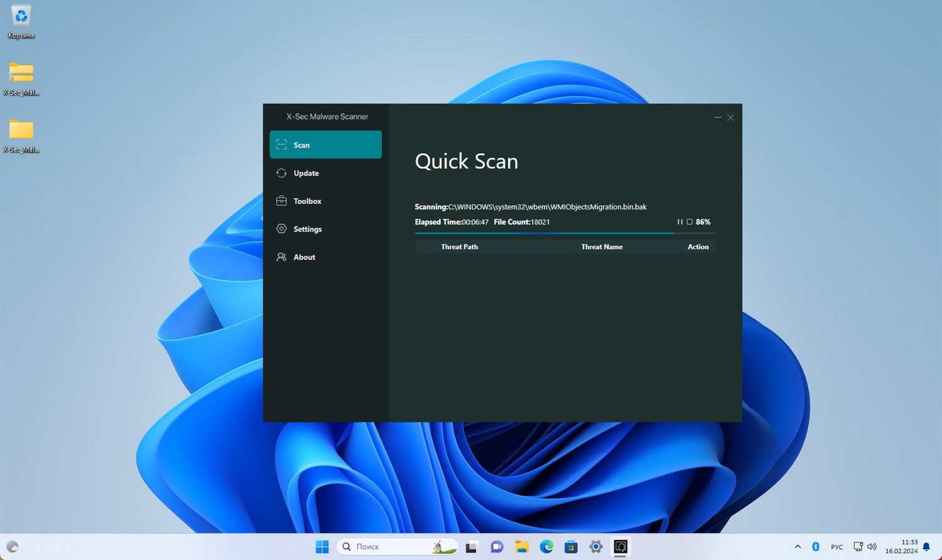Expand the hidden system tray icons
The height and width of the screenshot is (560, 942).
pyautogui.click(x=798, y=547)
